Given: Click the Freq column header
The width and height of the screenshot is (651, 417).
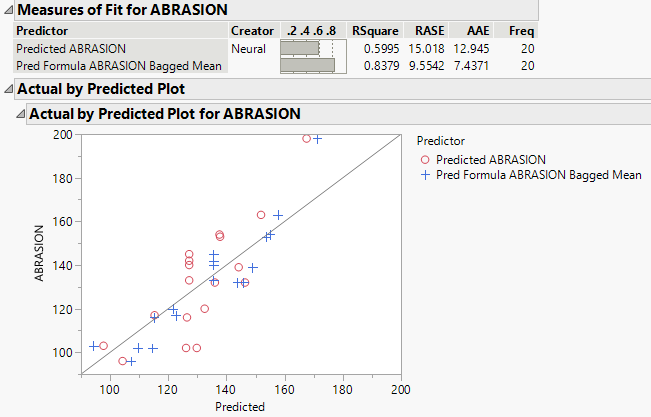Looking at the screenshot, I should (521, 30).
